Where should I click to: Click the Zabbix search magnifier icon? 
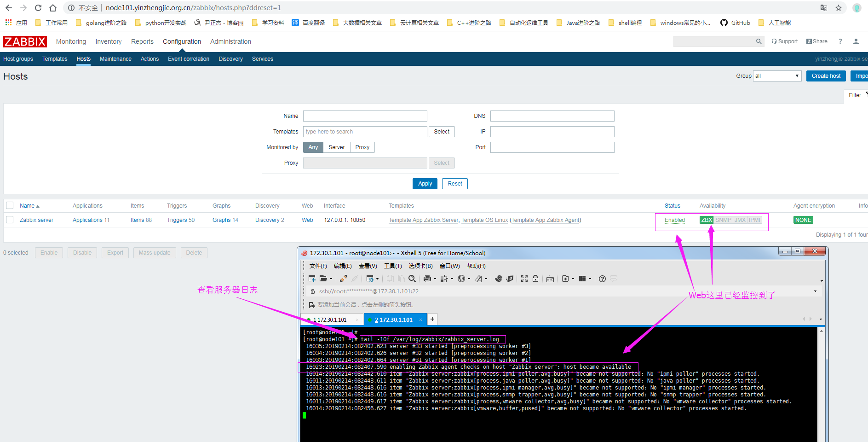[x=759, y=41]
